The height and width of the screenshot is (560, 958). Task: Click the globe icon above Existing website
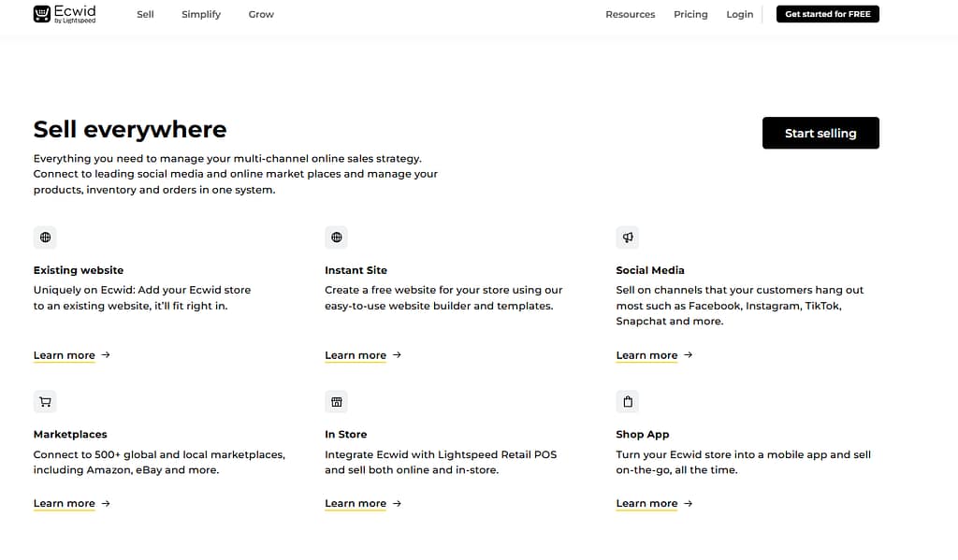coord(45,237)
